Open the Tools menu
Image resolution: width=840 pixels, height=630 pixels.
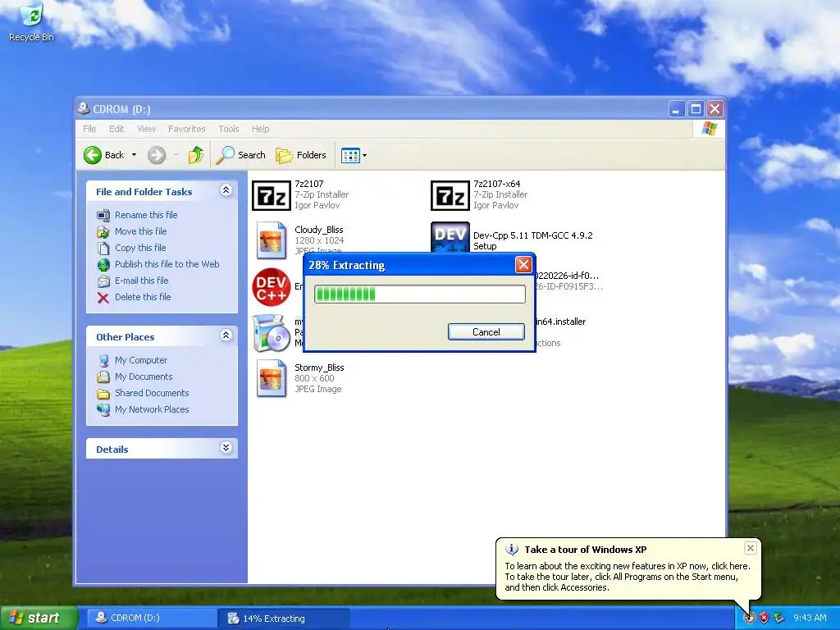click(229, 129)
